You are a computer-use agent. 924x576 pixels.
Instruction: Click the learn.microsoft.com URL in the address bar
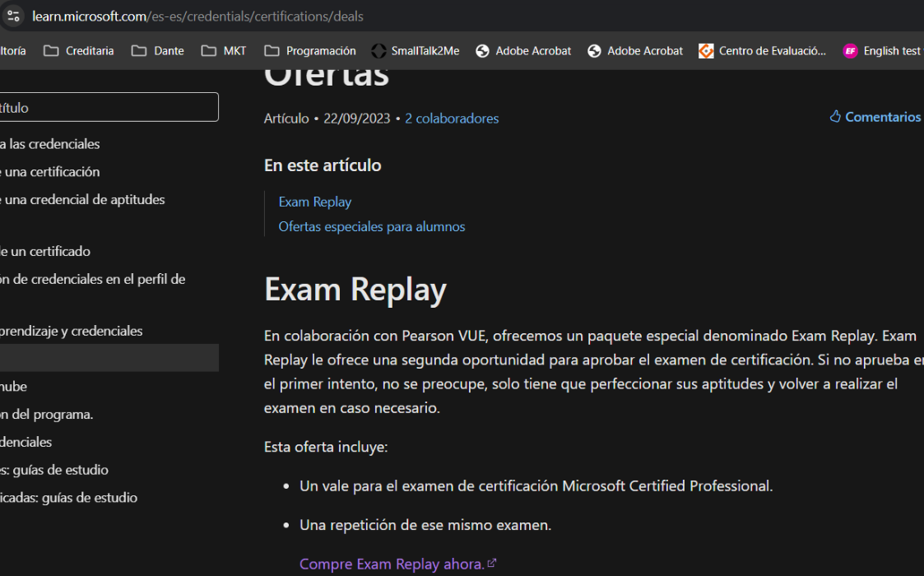(x=197, y=16)
